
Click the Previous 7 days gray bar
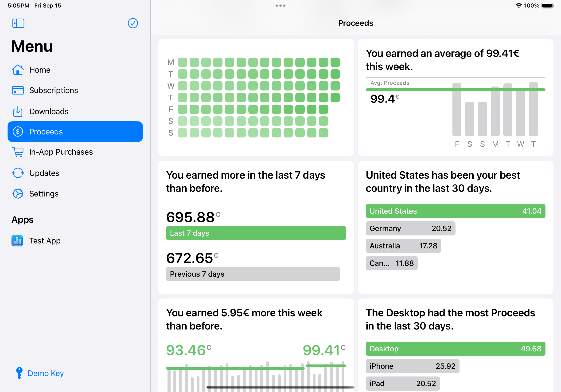pos(253,274)
